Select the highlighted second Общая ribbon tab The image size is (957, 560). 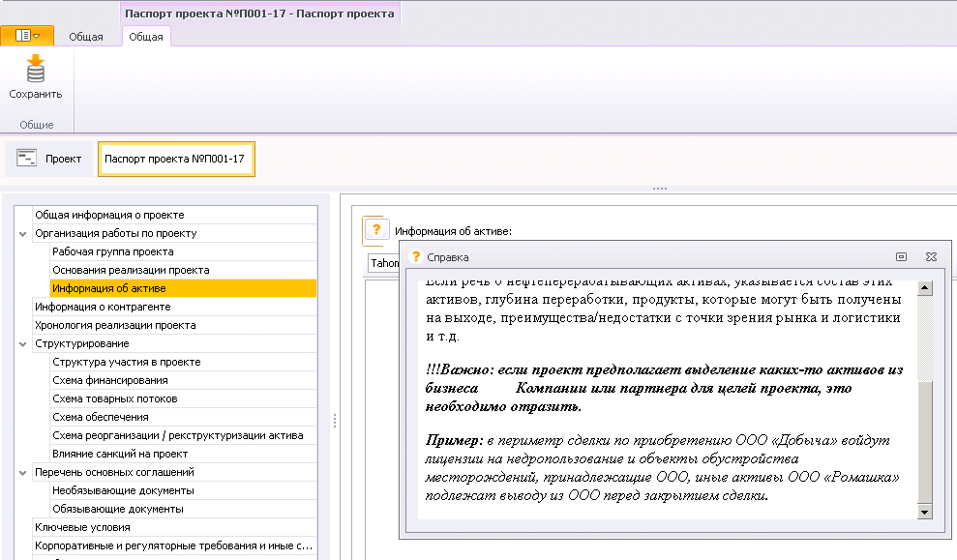click(x=146, y=37)
